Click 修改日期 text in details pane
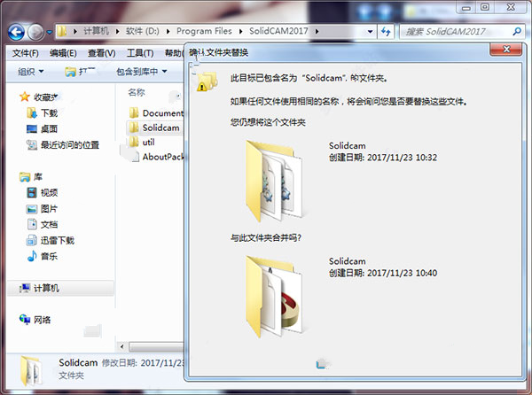532x395 pixels. point(119,363)
